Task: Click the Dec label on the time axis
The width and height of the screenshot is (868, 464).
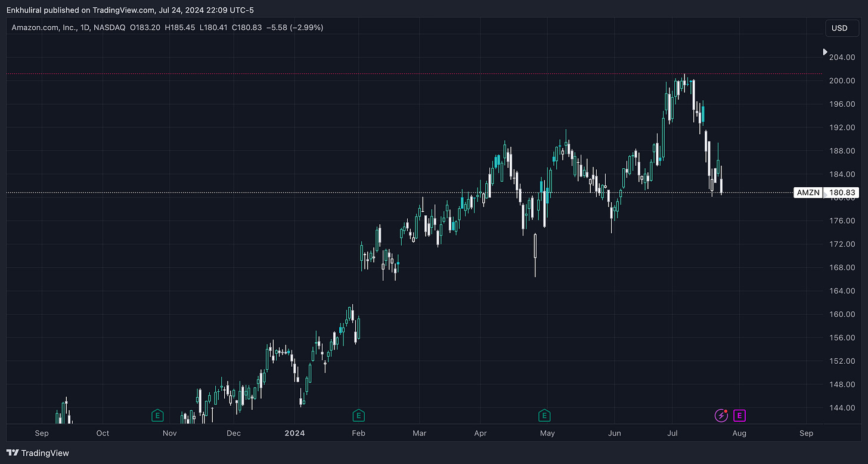Action: [x=234, y=433]
